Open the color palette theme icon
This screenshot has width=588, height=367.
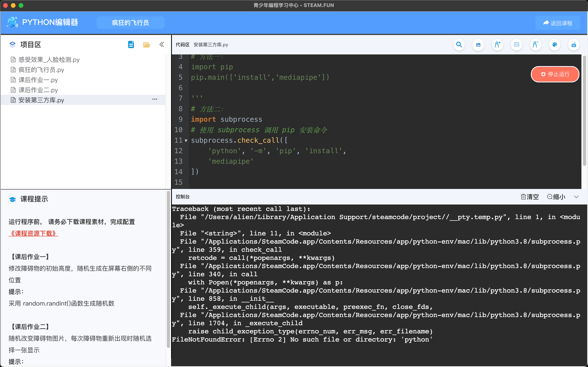pyautogui.click(x=555, y=45)
